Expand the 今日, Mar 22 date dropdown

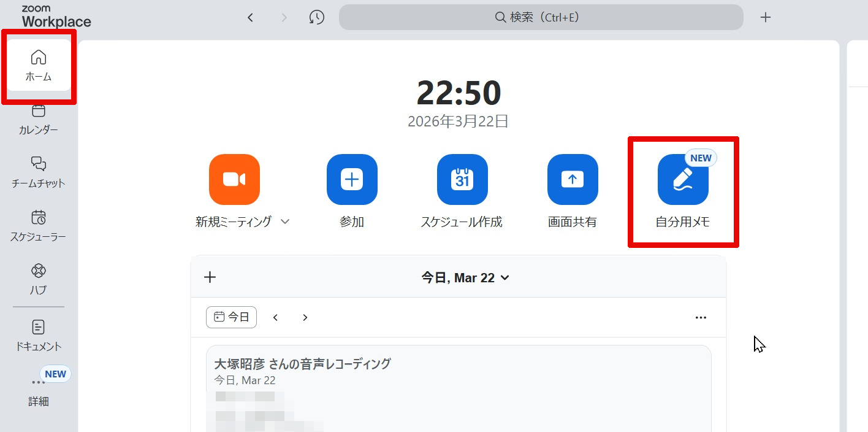465,278
